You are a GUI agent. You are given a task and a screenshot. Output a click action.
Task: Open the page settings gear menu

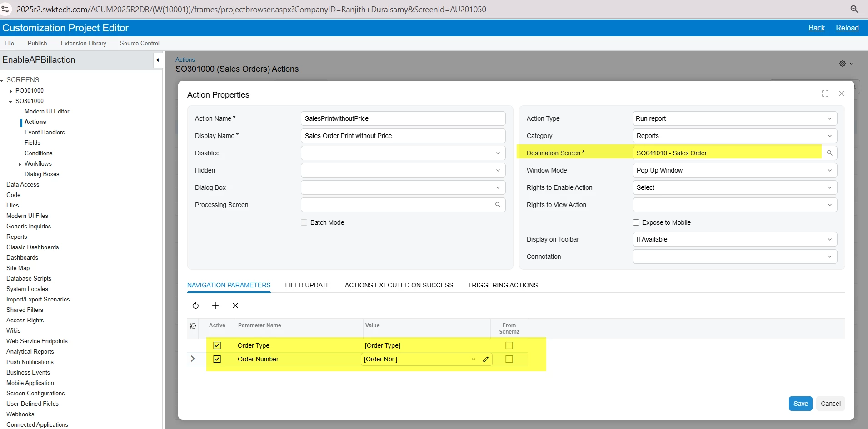coord(846,64)
